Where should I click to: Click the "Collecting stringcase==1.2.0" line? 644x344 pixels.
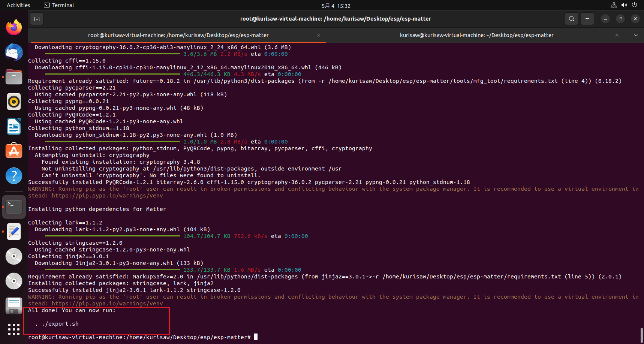pos(75,243)
